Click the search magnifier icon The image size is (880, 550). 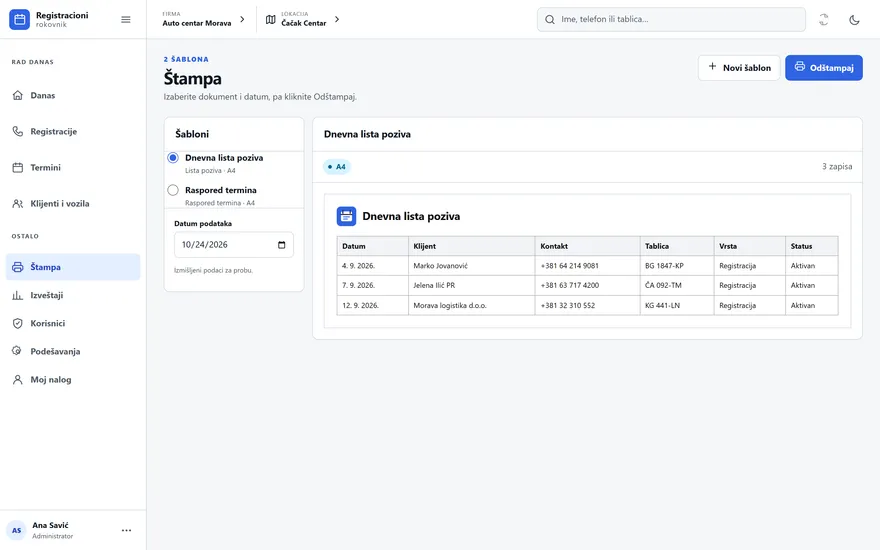[550, 20]
